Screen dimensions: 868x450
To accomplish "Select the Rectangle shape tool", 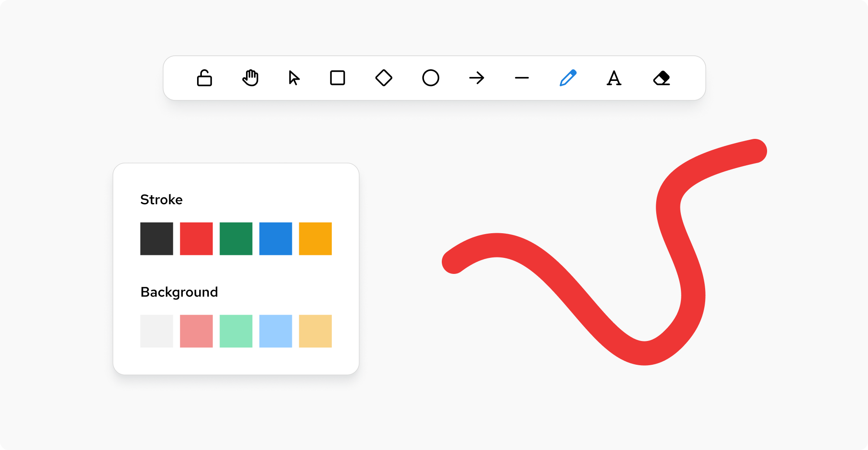I will point(337,78).
